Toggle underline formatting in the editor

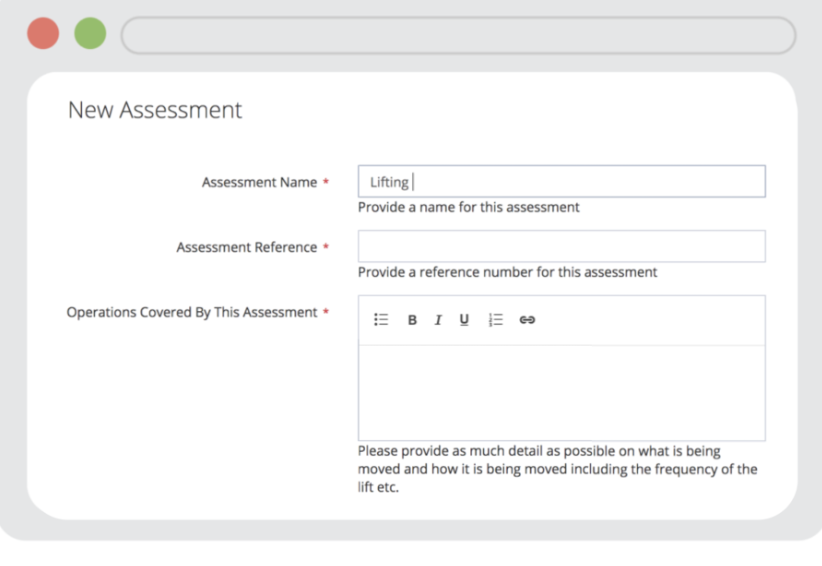[x=464, y=320]
